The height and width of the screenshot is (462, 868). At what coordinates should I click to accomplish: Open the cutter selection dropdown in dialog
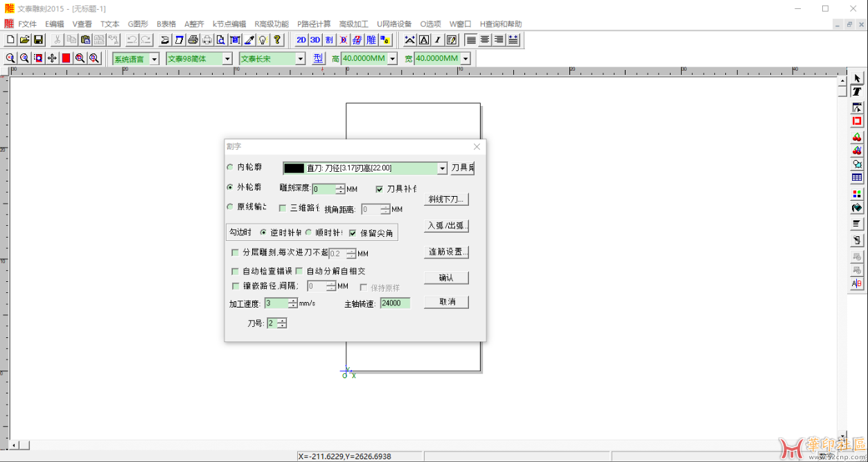pyautogui.click(x=443, y=168)
